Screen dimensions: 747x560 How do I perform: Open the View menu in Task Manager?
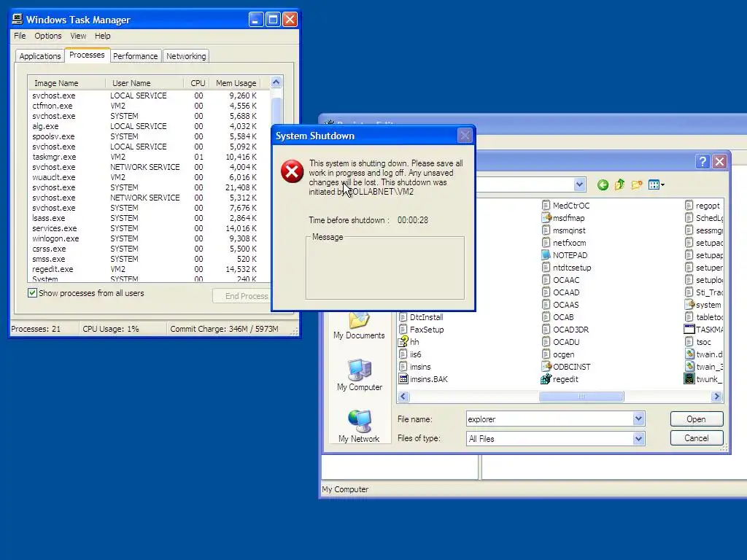78,36
